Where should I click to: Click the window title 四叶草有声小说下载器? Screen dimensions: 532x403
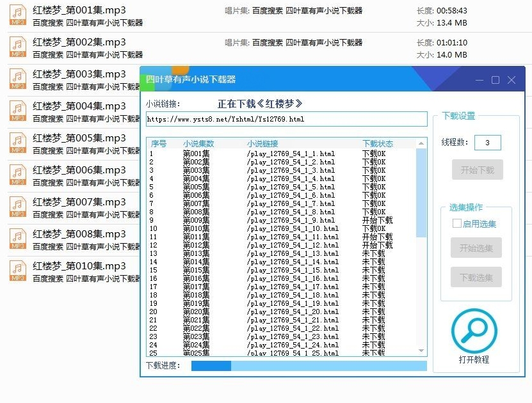[191, 79]
